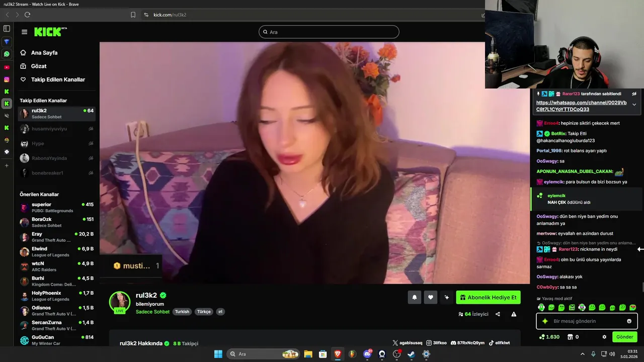Open Odisnos recommended channel

coord(56,310)
